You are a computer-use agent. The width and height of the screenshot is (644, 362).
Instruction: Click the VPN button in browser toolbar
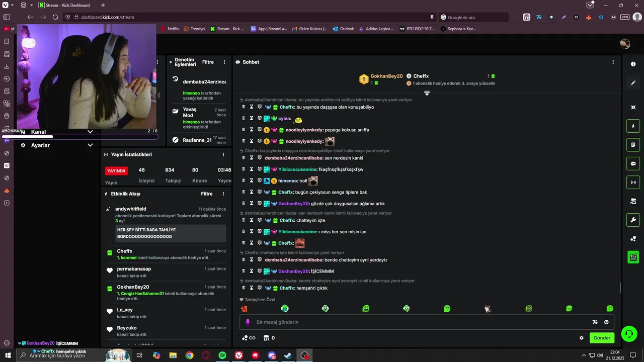[x=625, y=17]
